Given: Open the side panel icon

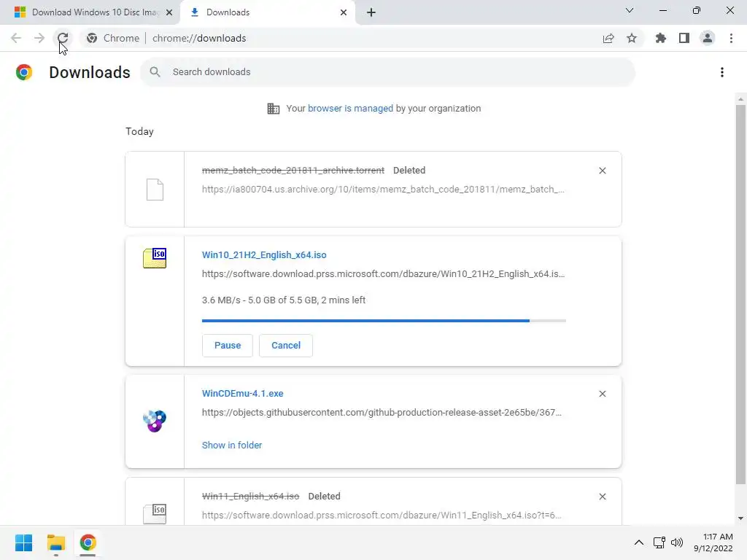Looking at the screenshot, I should click(x=684, y=38).
